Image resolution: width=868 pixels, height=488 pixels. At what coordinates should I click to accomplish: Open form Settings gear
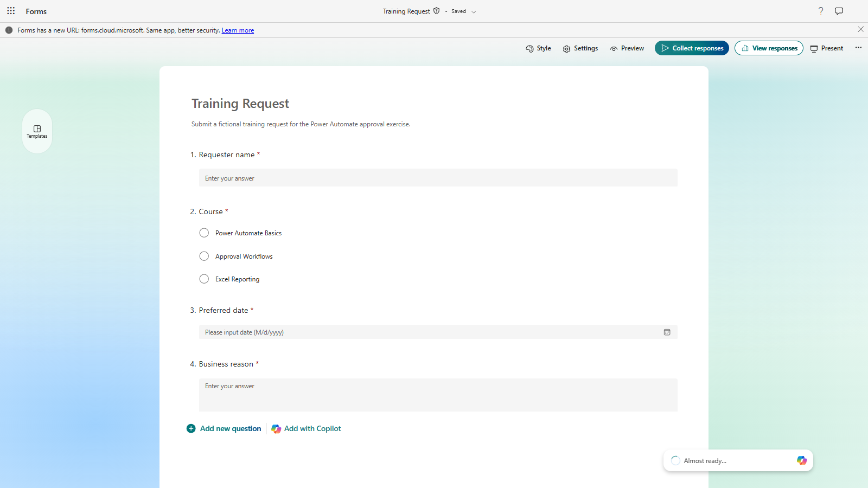pos(580,48)
